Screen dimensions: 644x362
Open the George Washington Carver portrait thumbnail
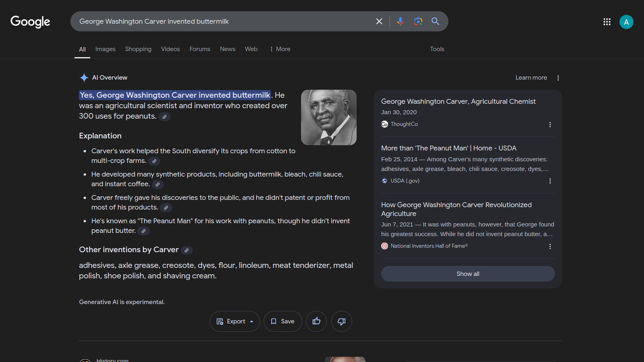click(329, 117)
